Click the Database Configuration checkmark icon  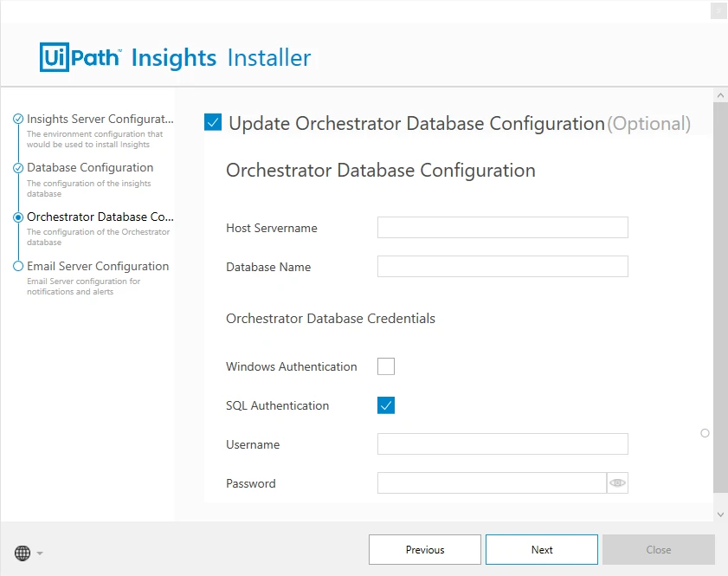[18, 168]
